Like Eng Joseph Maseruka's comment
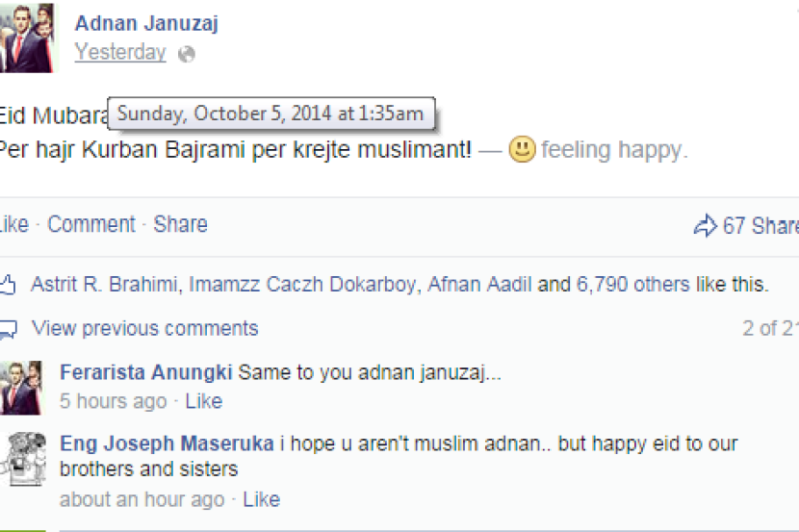799x532 pixels. tap(262, 500)
